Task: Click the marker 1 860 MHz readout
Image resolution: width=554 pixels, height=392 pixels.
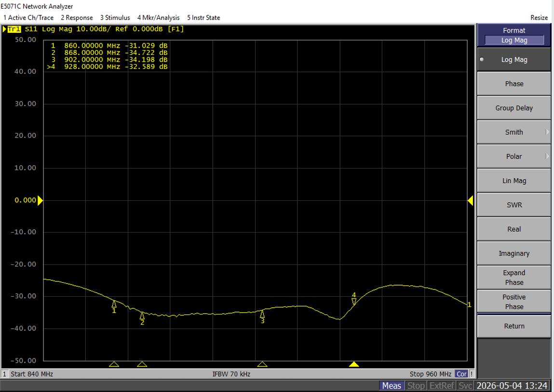Action: (x=109, y=46)
